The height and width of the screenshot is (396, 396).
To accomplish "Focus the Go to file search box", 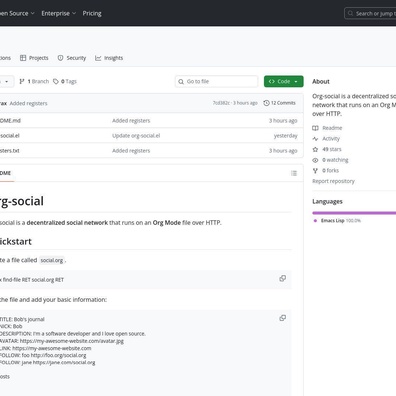I will click(x=217, y=81).
